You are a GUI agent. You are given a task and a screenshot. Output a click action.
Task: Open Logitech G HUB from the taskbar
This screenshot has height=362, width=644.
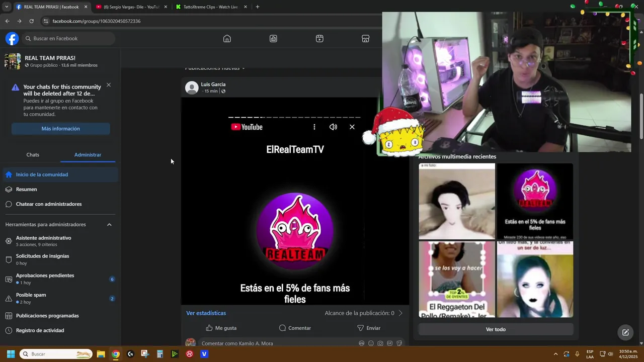(x=130, y=354)
